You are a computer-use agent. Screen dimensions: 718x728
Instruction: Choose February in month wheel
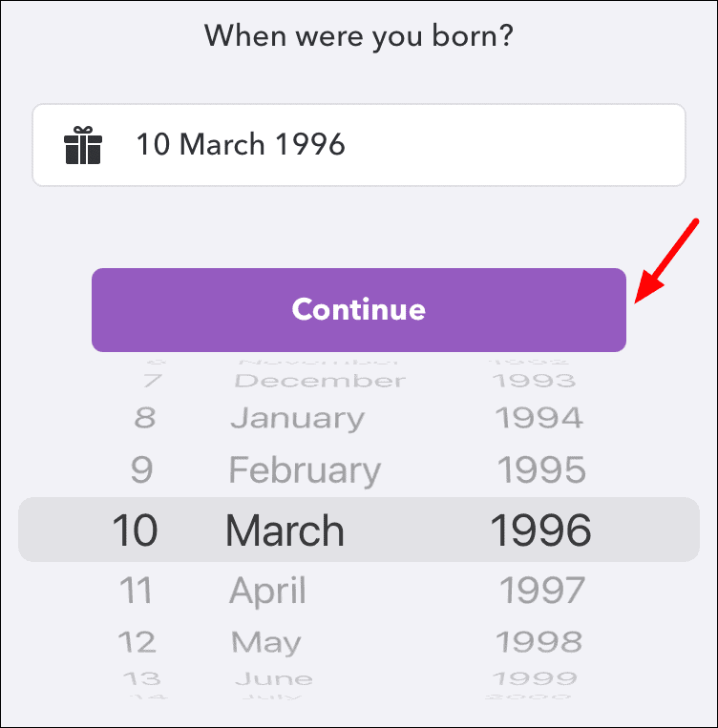click(x=305, y=469)
